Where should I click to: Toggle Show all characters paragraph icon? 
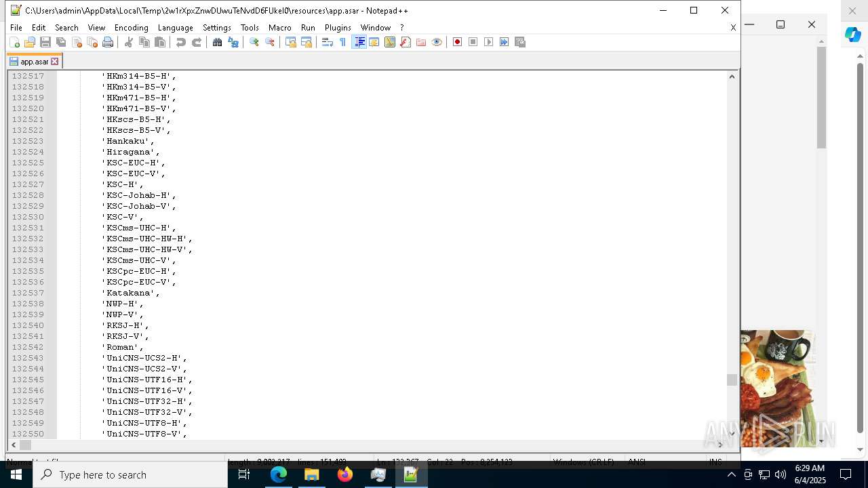[x=343, y=42]
